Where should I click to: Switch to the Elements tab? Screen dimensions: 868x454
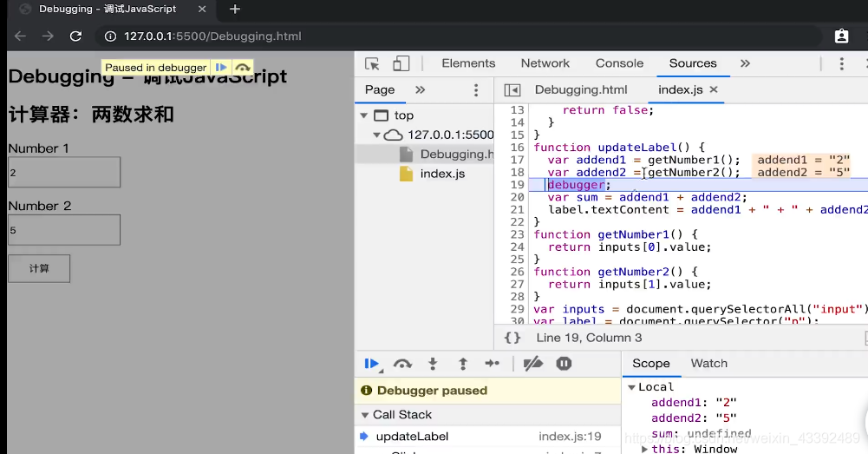pyautogui.click(x=468, y=63)
